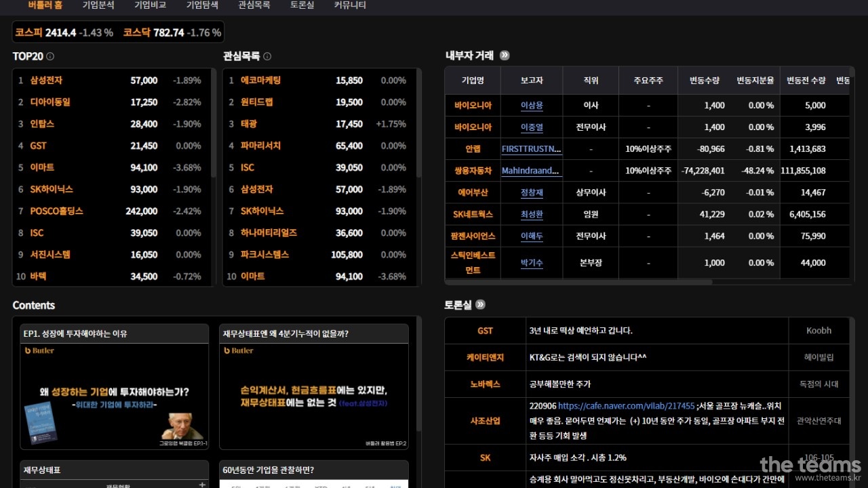
Task: Open the cafe.naver.com link in 사조산업 post
Action: click(x=626, y=406)
